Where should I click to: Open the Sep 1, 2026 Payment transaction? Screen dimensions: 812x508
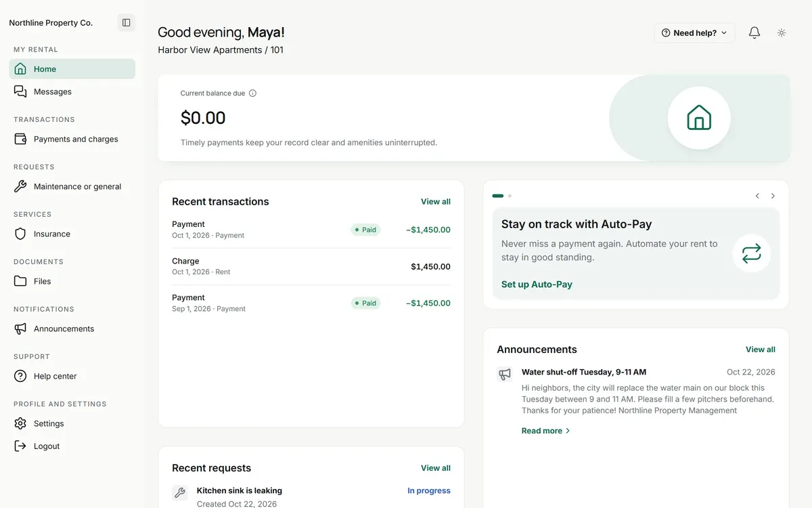click(x=311, y=303)
